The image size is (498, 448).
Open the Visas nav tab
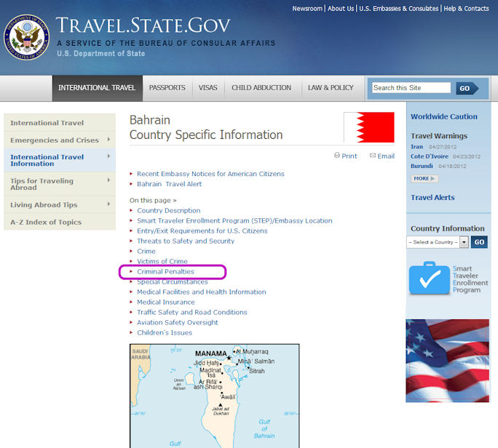208,88
